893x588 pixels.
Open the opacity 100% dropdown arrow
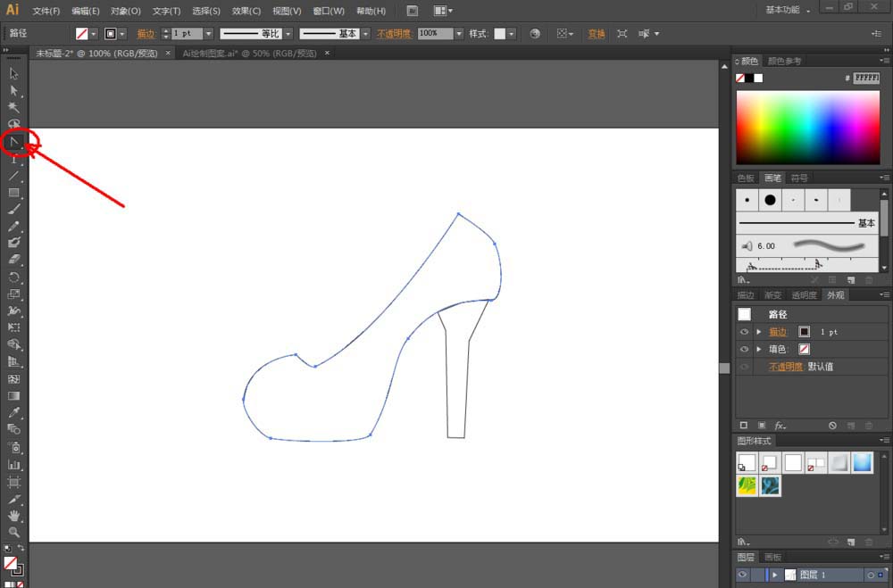pos(459,34)
